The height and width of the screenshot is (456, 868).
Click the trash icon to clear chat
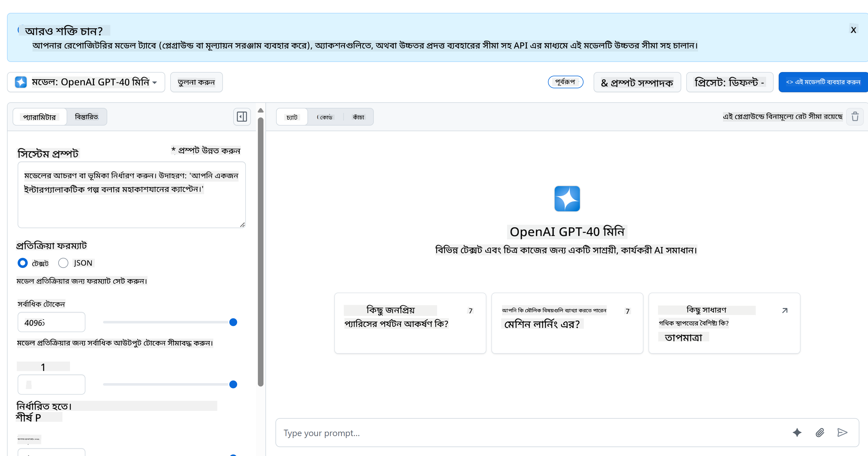point(855,117)
